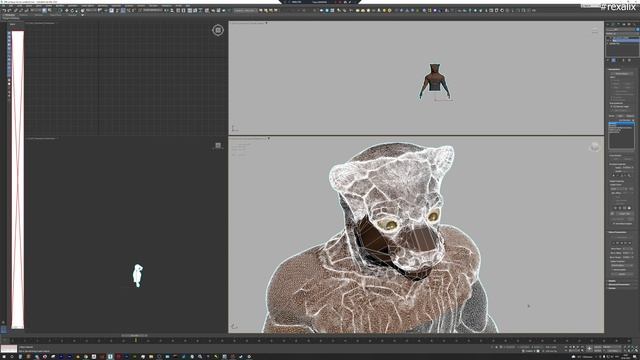This screenshot has width=640, height=360.
Task: Open the File menu
Action: [3, 6]
